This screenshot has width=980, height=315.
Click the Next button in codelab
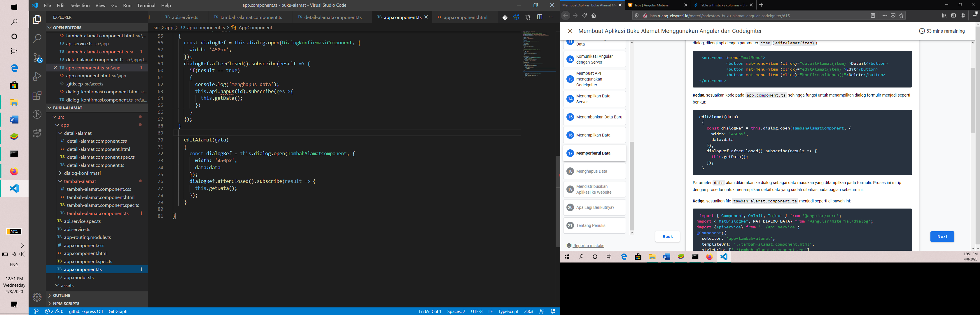tap(942, 237)
